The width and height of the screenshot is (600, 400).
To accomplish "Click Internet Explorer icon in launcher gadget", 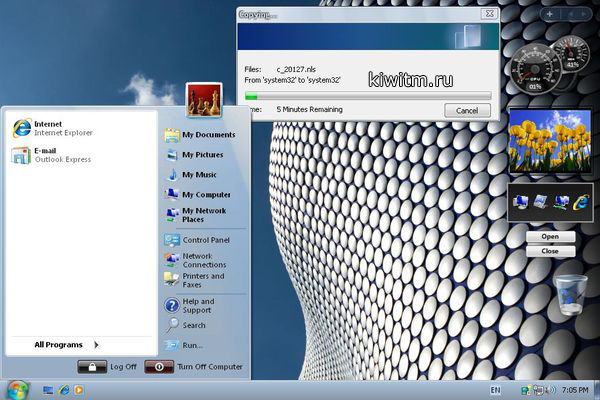I will 581,202.
